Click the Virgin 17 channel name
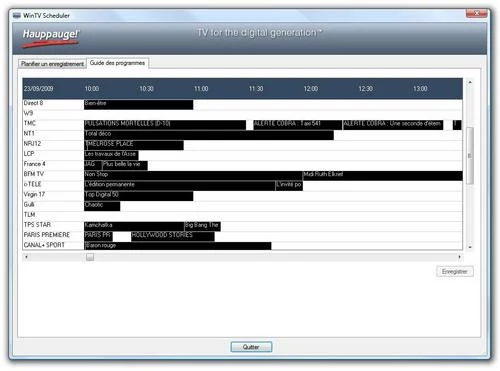The width and height of the screenshot is (500, 371). pos(34,194)
